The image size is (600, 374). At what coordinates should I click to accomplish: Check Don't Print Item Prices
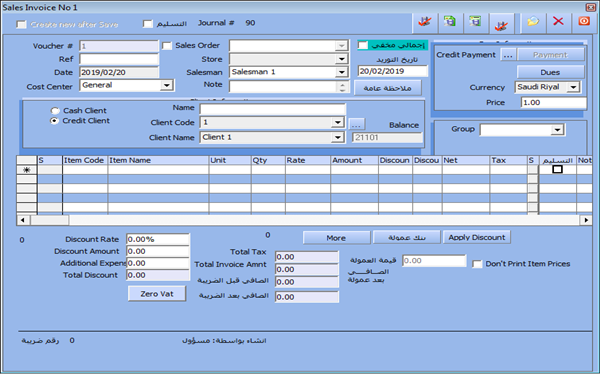pyautogui.click(x=477, y=264)
